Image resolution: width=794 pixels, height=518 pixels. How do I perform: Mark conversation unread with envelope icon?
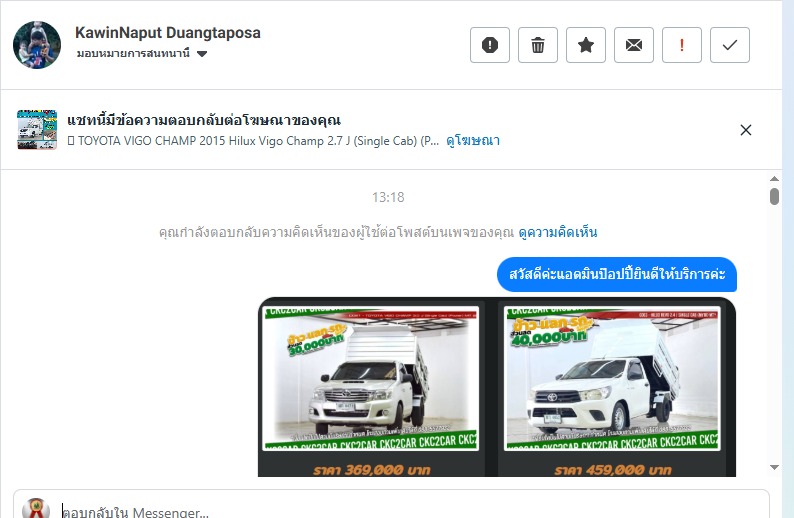[634, 45]
